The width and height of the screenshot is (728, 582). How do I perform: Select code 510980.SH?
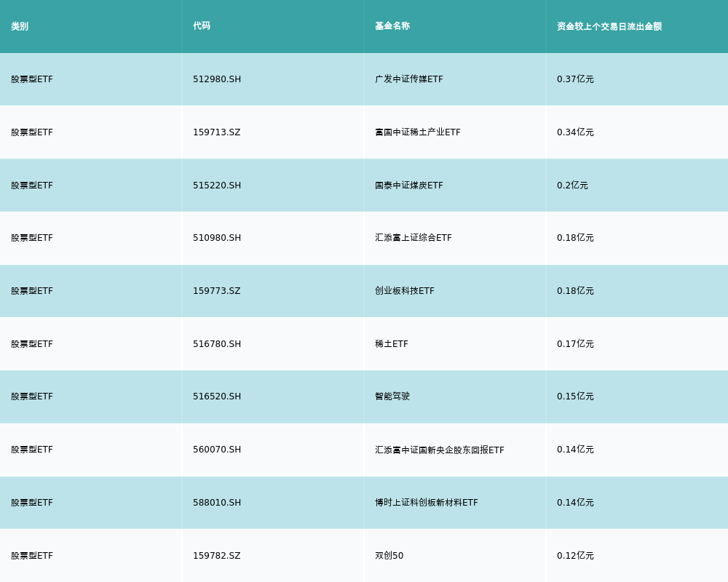(217, 238)
